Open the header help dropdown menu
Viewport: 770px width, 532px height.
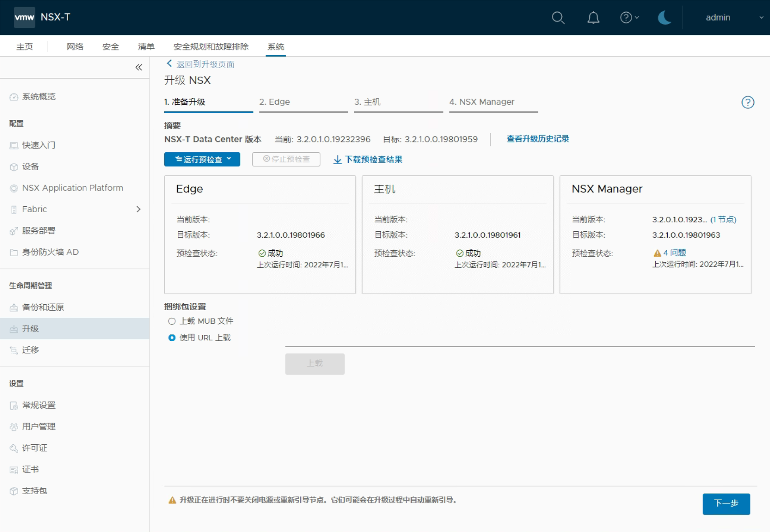(629, 17)
